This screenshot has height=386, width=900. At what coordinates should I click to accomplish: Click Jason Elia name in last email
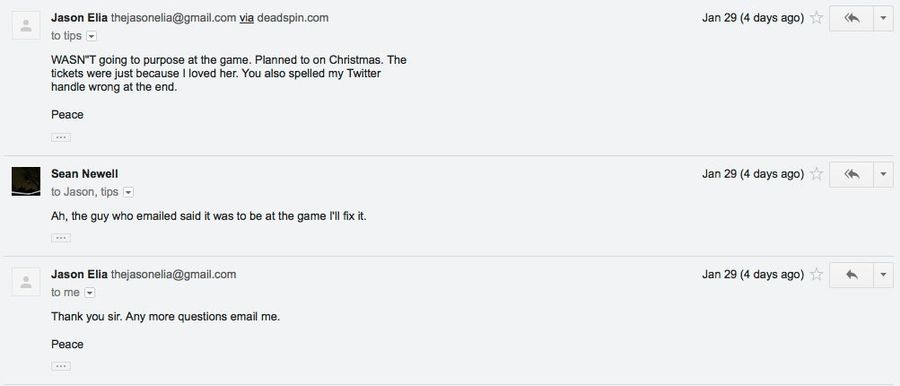pyautogui.click(x=79, y=275)
